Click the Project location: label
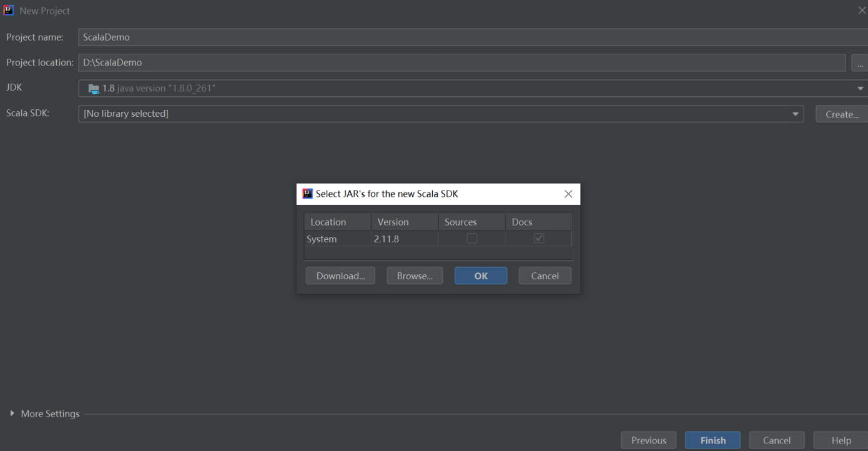868x451 pixels. pyautogui.click(x=40, y=62)
